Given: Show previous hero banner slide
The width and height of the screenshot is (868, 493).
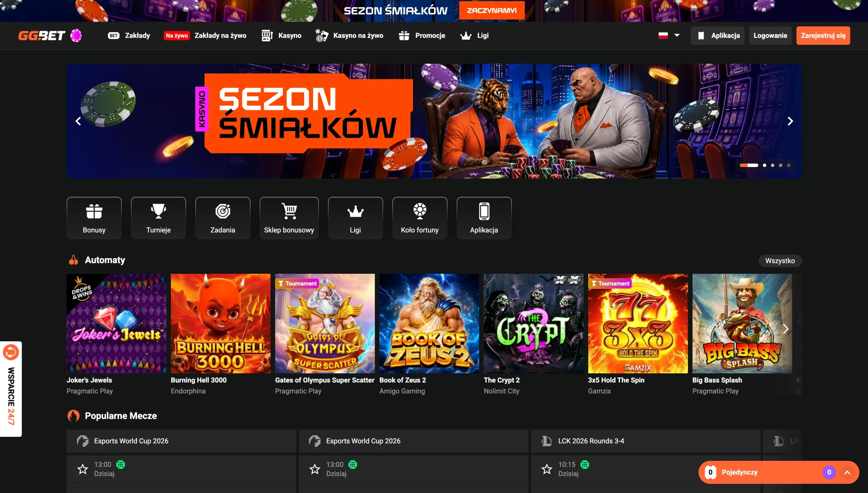Looking at the screenshot, I should coord(78,121).
